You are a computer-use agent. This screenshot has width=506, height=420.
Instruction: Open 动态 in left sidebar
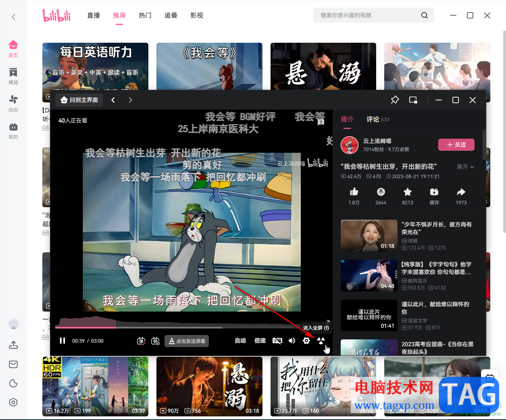point(13,104)
